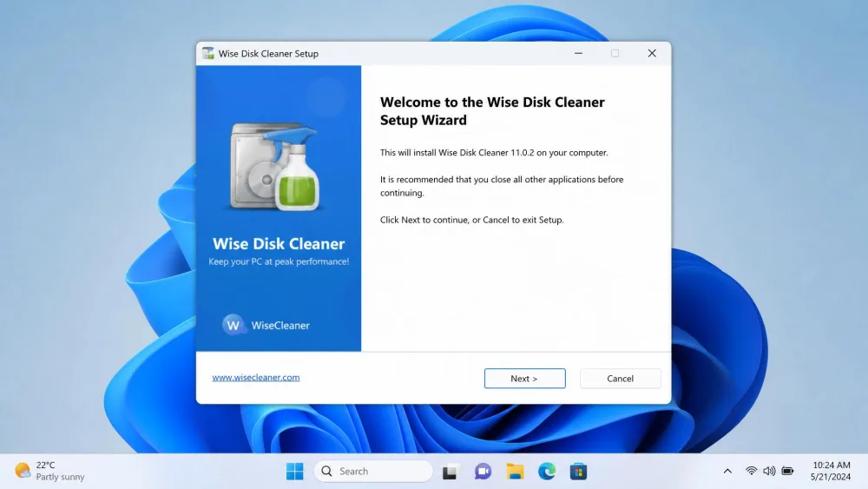Click the volume speaker icon
The image size is (868, 489).
click(x=769, y=472)
